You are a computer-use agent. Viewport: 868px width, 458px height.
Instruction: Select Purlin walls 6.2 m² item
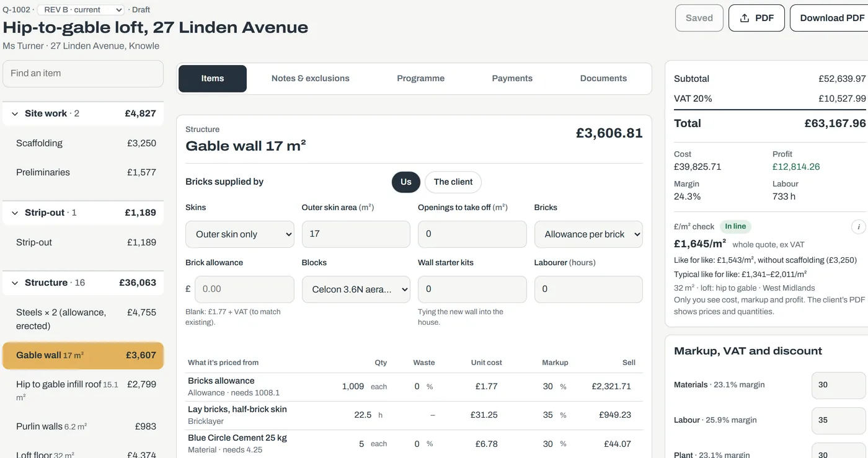[83, 426]
